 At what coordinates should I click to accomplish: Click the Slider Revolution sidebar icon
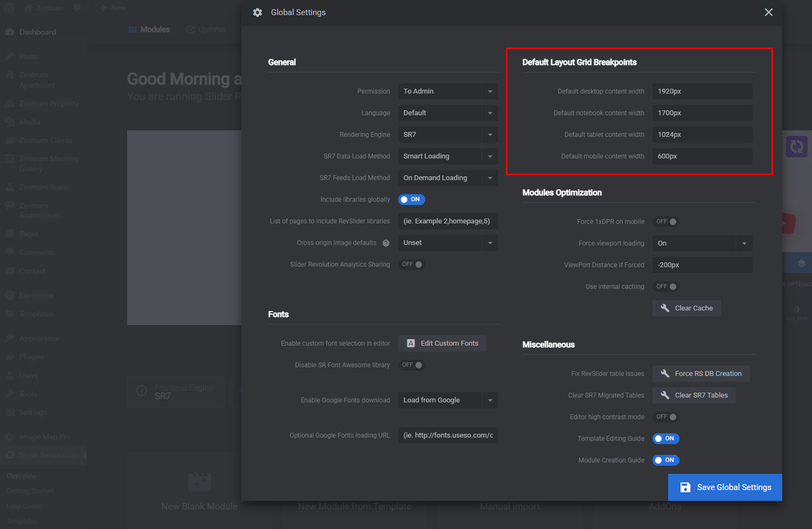click(10, 455)
